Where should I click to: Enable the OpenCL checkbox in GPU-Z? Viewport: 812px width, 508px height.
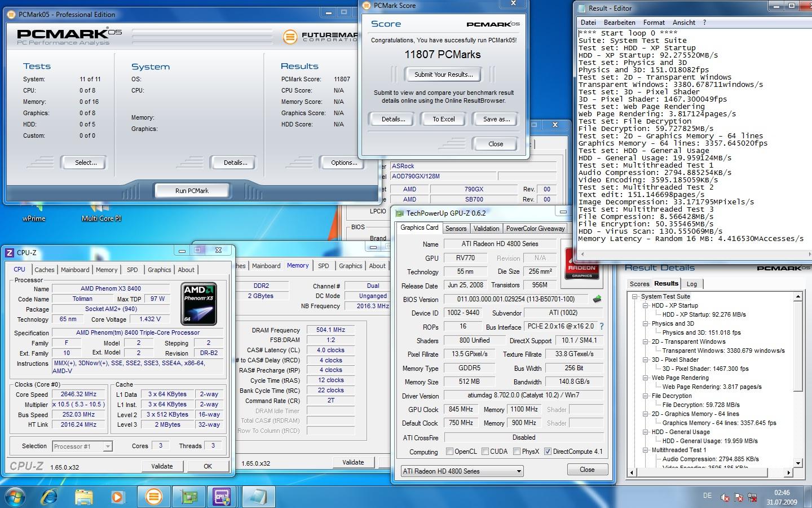(449, 452)
